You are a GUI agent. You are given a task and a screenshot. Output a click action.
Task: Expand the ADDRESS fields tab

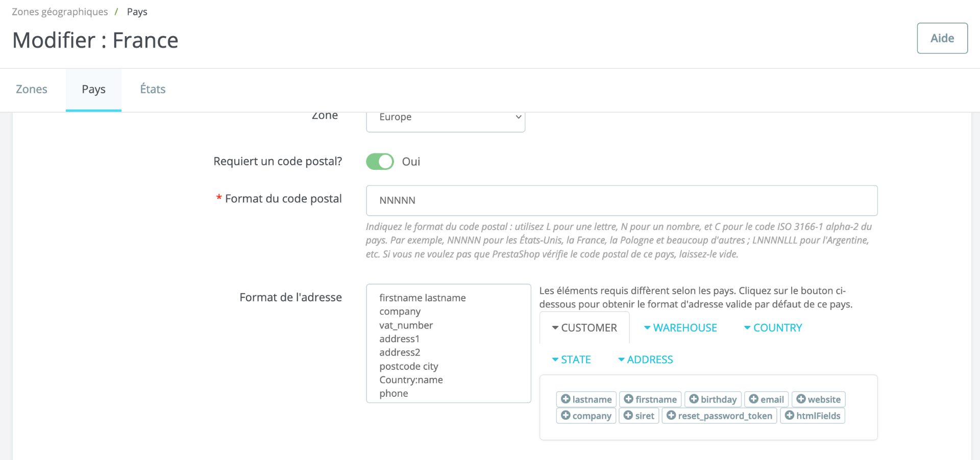645,360
